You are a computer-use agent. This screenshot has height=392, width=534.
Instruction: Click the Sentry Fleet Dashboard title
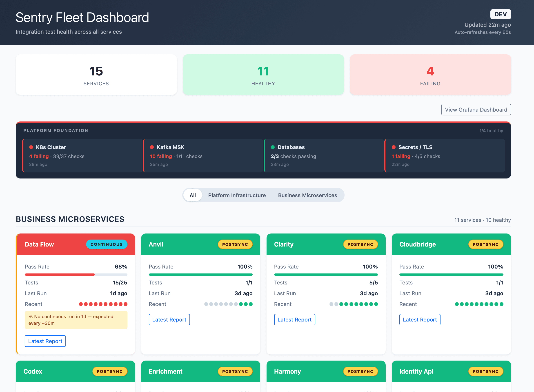point(82,17)
